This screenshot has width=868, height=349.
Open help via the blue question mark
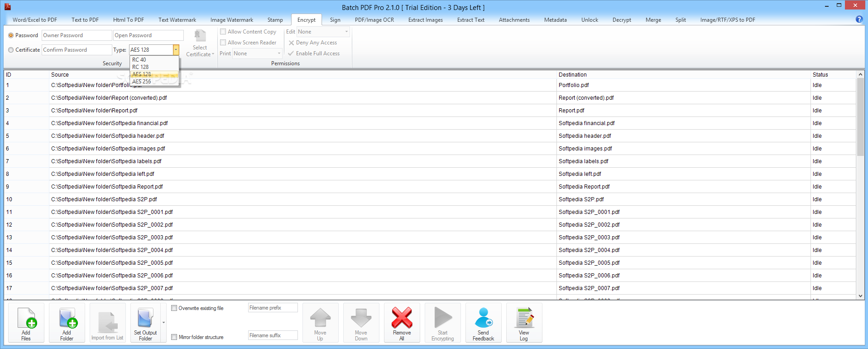[859, 19]
